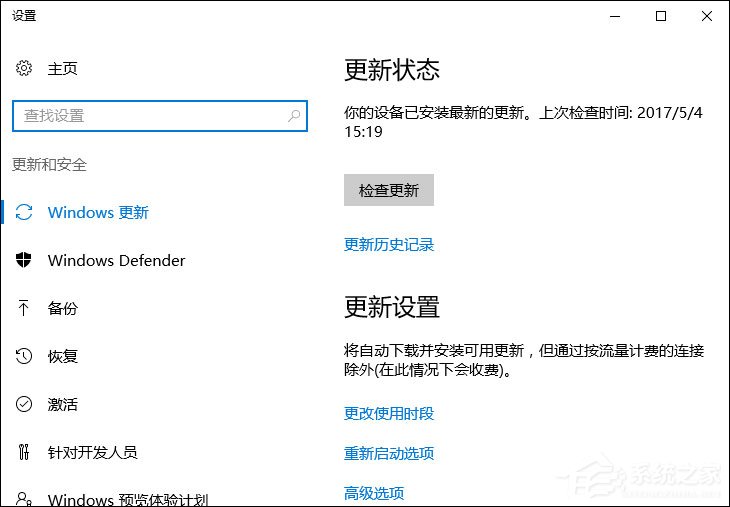Click the 针对开发人员 tools icon
The height and width of the screenshot is (507, 730).
coord(24,452)
